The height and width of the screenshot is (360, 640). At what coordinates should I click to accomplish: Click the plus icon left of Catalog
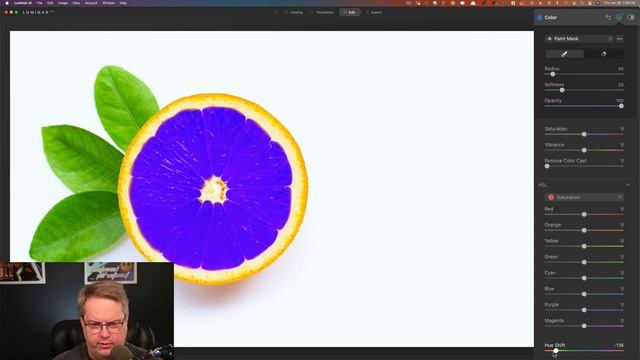(x=276, y=12)
